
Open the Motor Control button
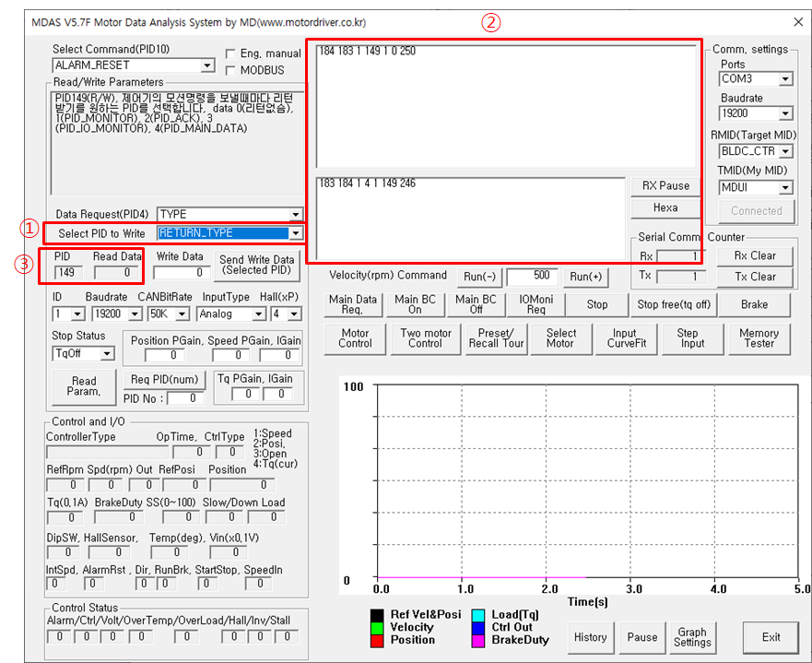(x=355, y=338)
